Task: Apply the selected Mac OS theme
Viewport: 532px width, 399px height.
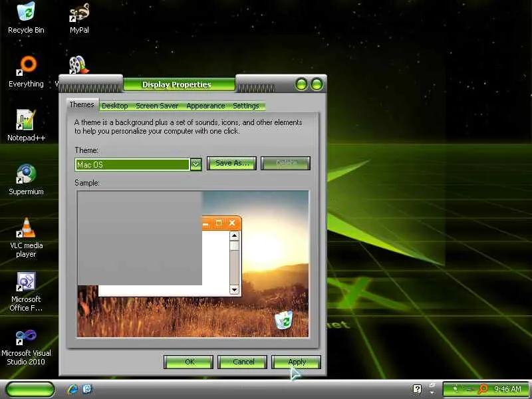Action: (x=296, y=362)
